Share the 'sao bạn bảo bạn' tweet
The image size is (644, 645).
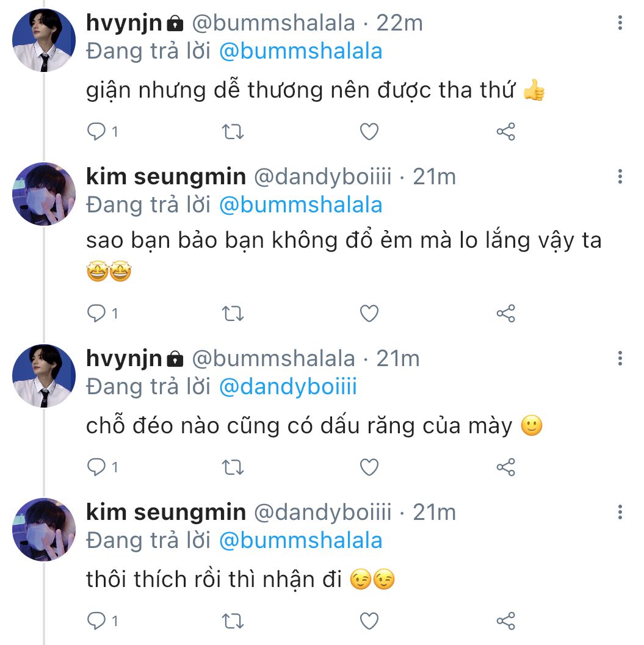pyautogui.click(x=505, y=314)
